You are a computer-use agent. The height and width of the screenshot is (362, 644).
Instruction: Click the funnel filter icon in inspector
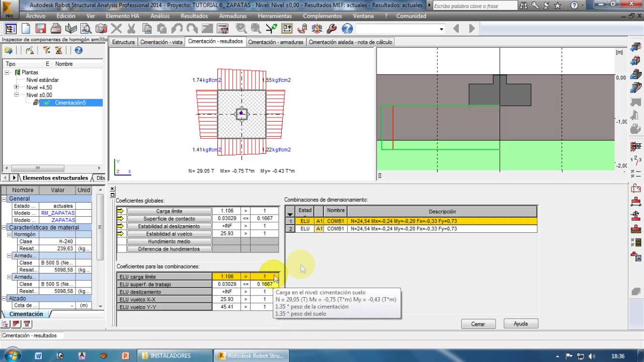coord(46,50)
